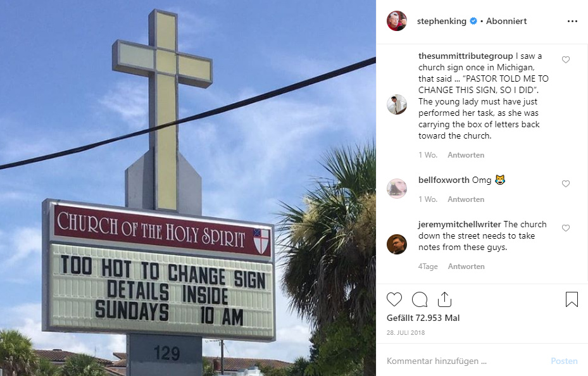The image size is (588, 376).
Task: View likes list at Gefällt 72.953 Mal
Action: tap(423, 318)
